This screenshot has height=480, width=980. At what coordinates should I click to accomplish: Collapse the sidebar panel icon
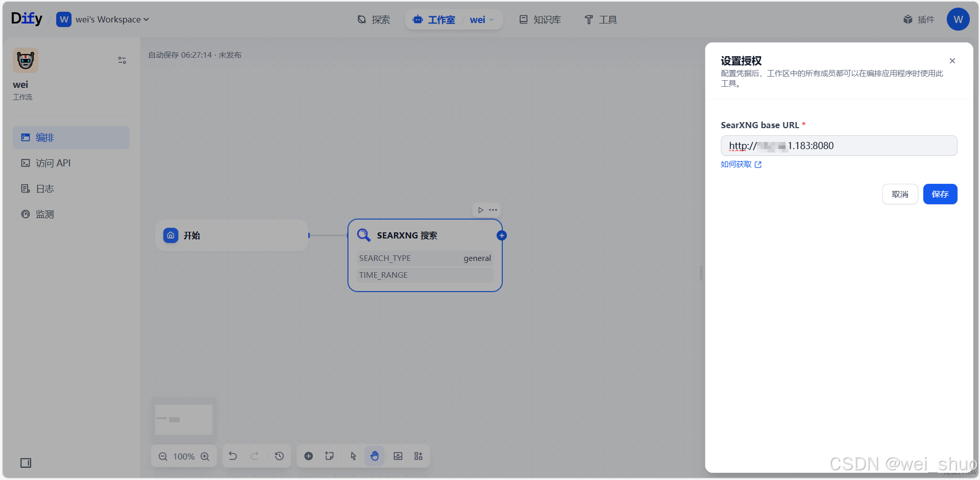click(x=26, y=463)
